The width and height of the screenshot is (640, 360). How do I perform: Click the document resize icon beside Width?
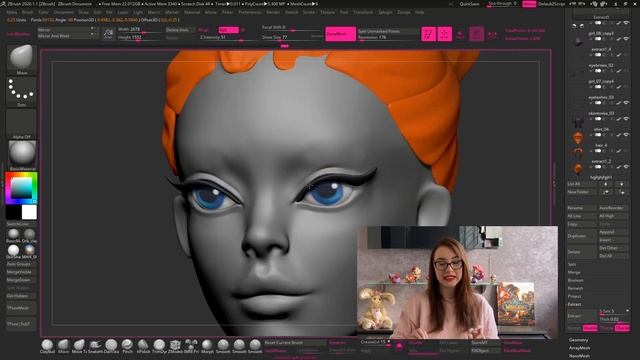[x=108, y=33]
